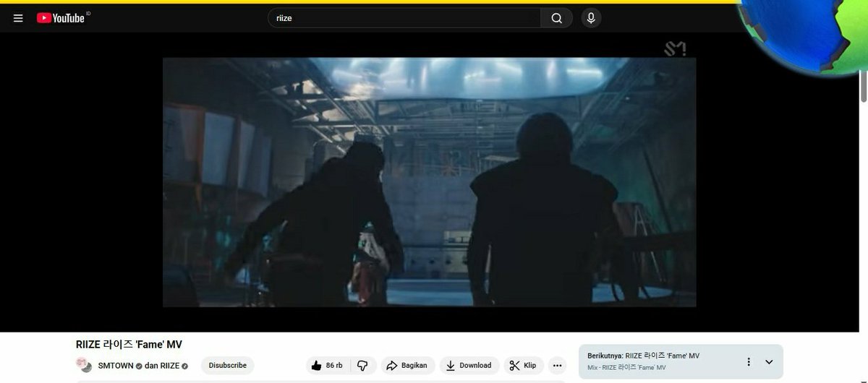This screenshot has height=383, width=868.
Task: Click Mix - RIIZE 'Fame' MV text
Action: [x=626, y=368]
